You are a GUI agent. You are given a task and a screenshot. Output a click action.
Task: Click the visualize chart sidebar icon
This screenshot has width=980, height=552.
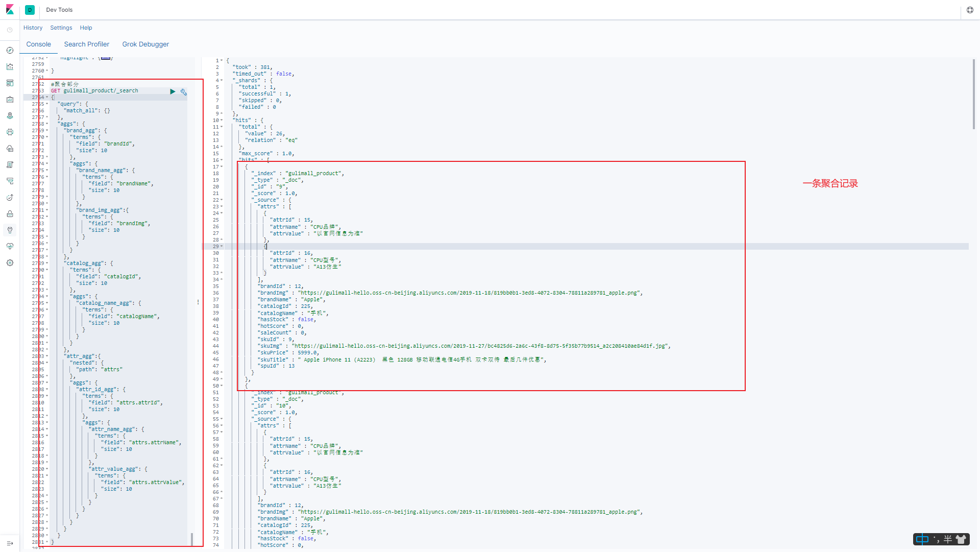9,65
